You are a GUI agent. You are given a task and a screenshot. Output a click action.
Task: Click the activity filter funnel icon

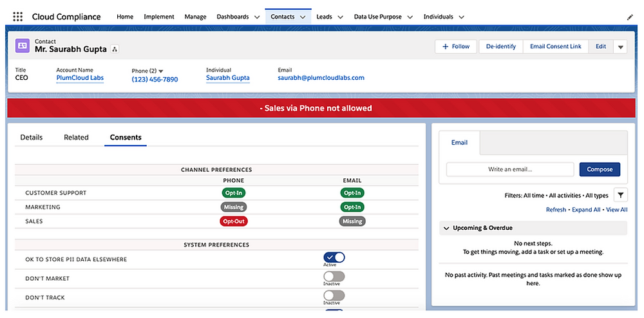tap(621, 195)
